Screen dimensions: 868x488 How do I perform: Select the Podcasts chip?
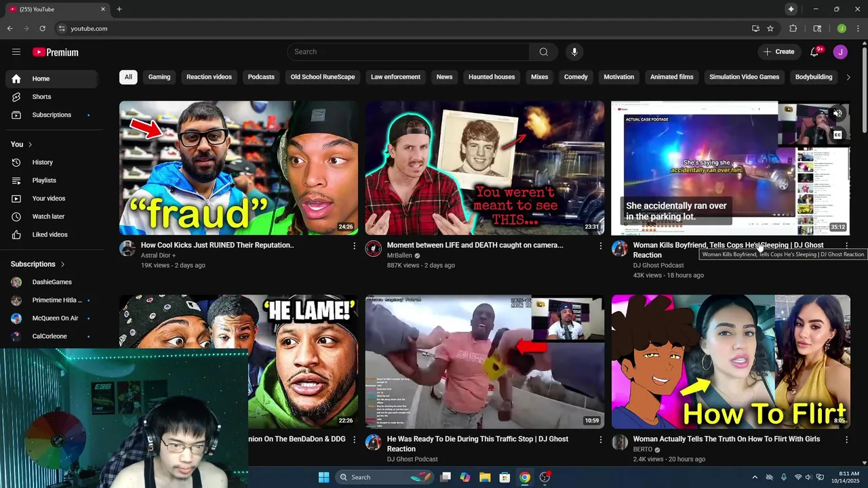261,77
